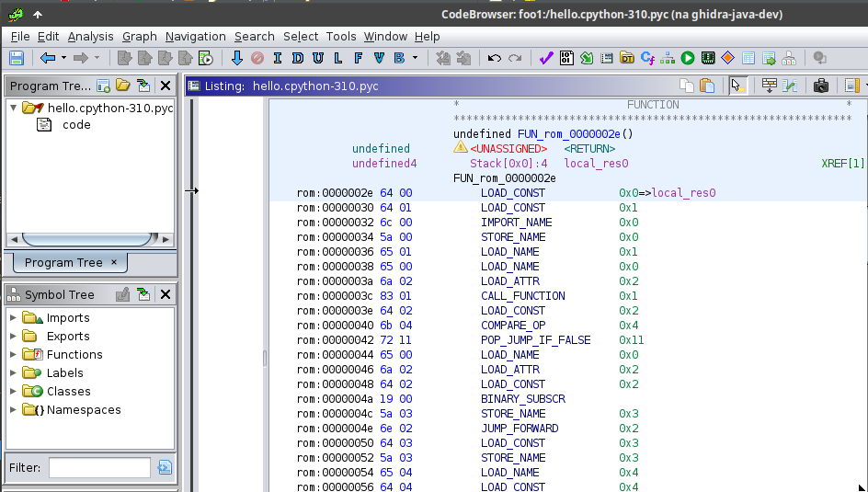Open the Search menu
Viewport: 868px width, 492px height.
coord(254,37)
